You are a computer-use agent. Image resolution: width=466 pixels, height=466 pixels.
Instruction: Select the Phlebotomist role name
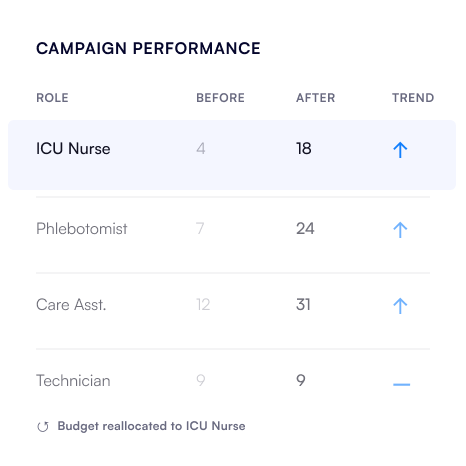coord(82,229)
